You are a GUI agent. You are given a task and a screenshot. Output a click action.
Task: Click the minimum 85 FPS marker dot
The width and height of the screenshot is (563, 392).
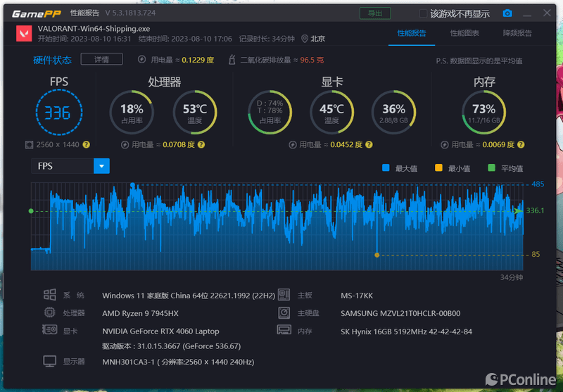pos(377,255)
